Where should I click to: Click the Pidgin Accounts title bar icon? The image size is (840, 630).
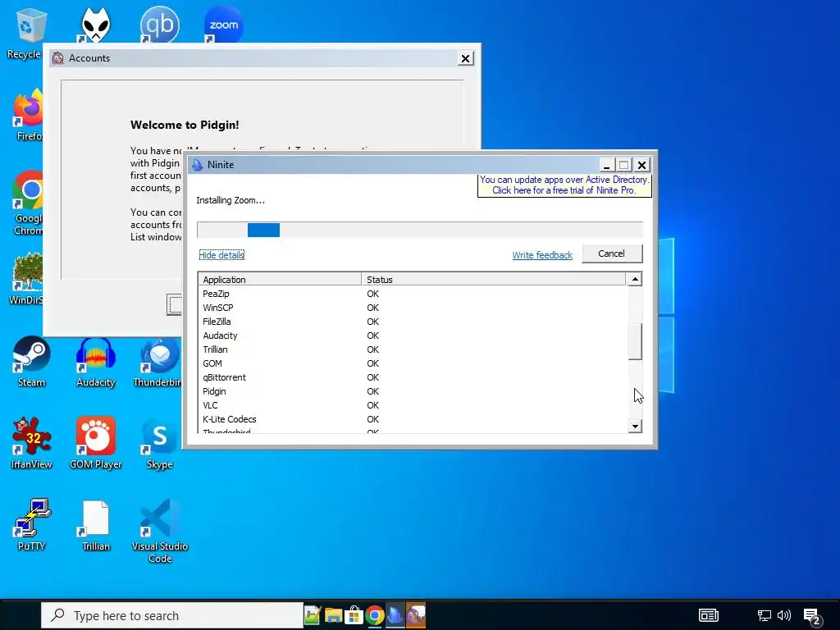point(58,58)
